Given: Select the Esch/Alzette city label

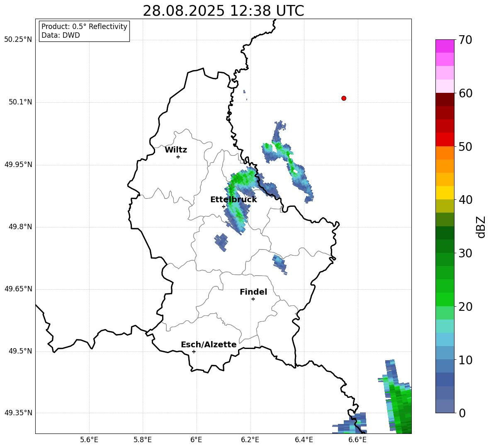Looking at the screenshot, I should 209,344.
